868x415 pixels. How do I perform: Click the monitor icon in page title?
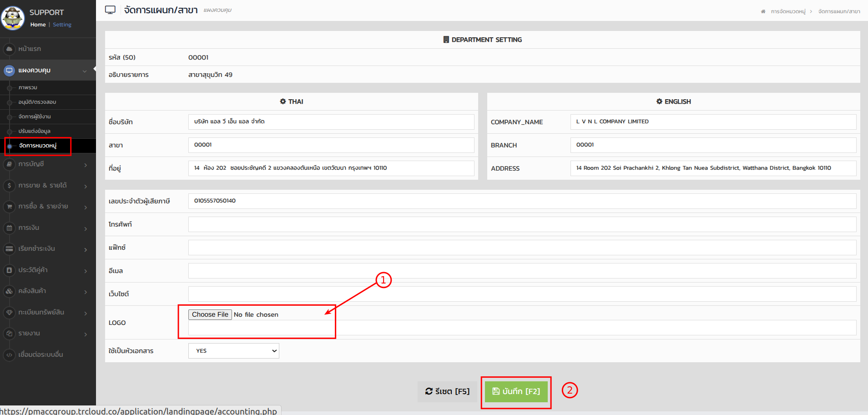[x=110, y=10]
